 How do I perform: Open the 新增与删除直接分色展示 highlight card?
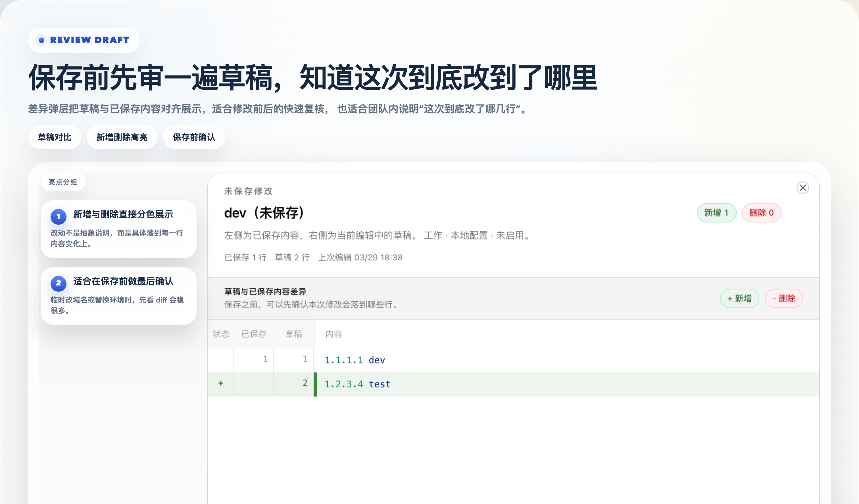(119, 229)
